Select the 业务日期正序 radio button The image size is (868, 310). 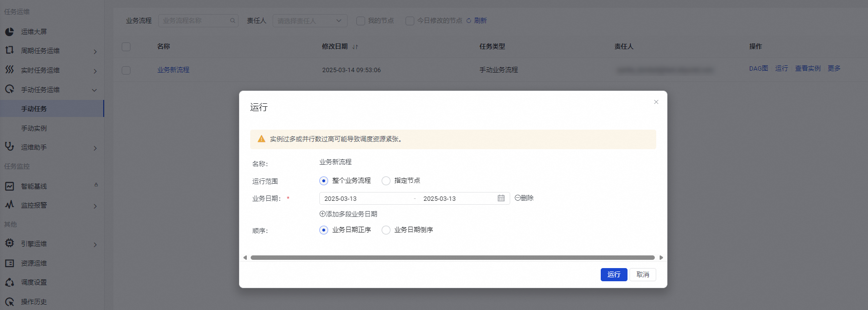324,230
